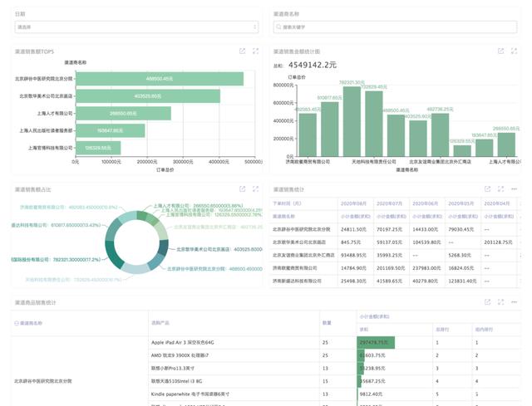The height and width of the screenshot is (406, 532).
Task: Fullscreen the 渠道商品销售统计 table
Action: [x=500, y=301]
